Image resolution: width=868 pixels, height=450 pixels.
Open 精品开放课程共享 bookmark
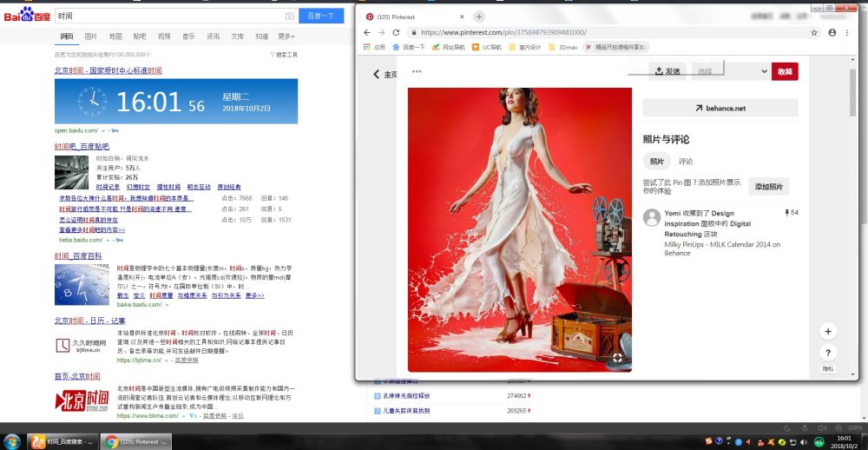pyautogui.click(x=615, y=47)
